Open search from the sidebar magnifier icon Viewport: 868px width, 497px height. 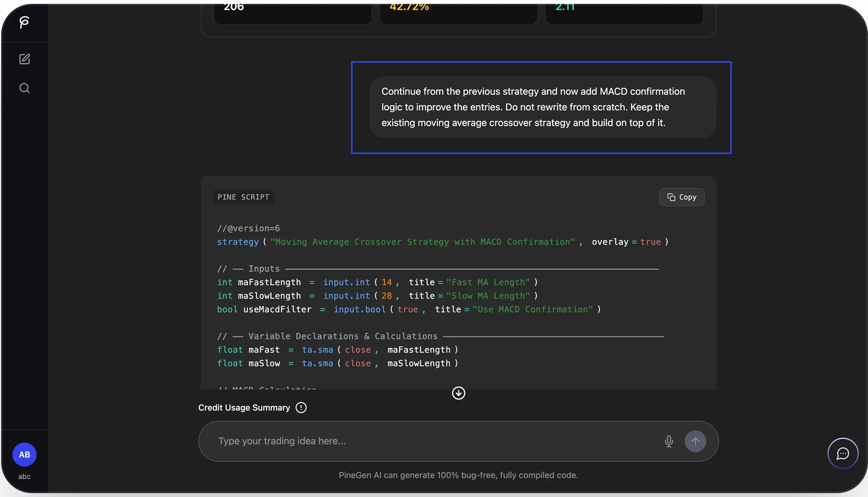click(x=24, y=88)
